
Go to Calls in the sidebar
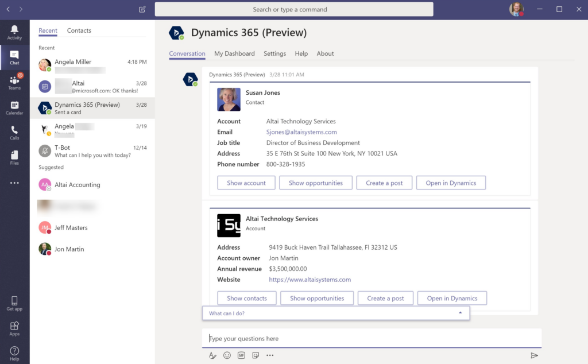point(14,133)
